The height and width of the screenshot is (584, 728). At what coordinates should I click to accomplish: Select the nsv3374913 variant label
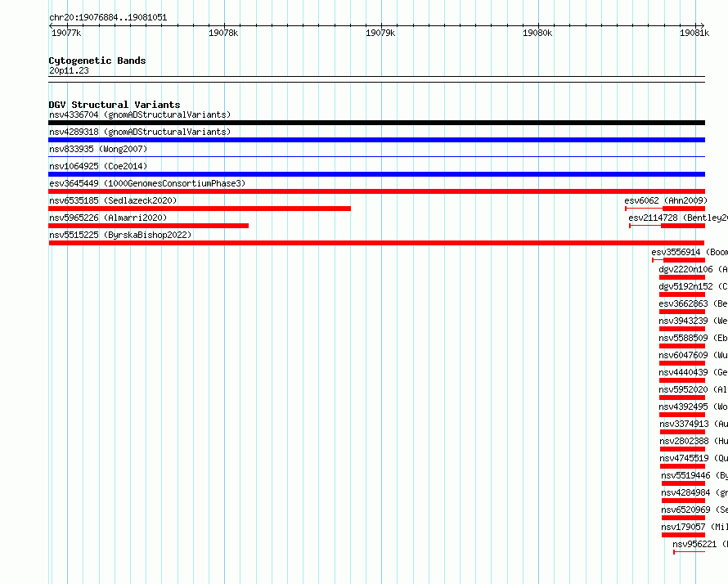[x=694, y=424]
